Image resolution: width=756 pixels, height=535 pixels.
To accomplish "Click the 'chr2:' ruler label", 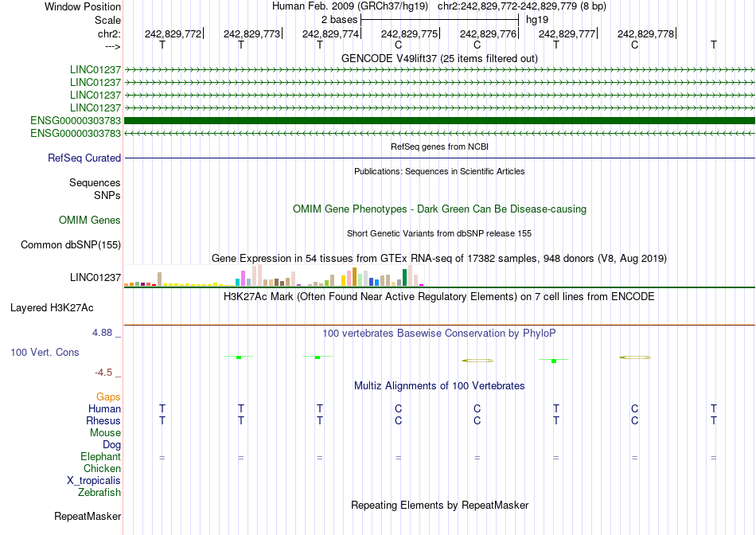I will 109,33.
